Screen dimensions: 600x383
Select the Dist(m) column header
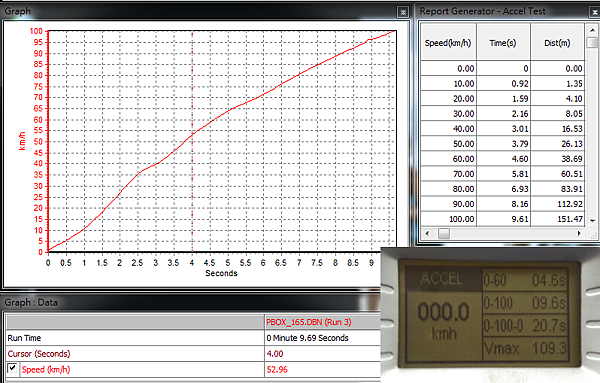tap(557, 43)
